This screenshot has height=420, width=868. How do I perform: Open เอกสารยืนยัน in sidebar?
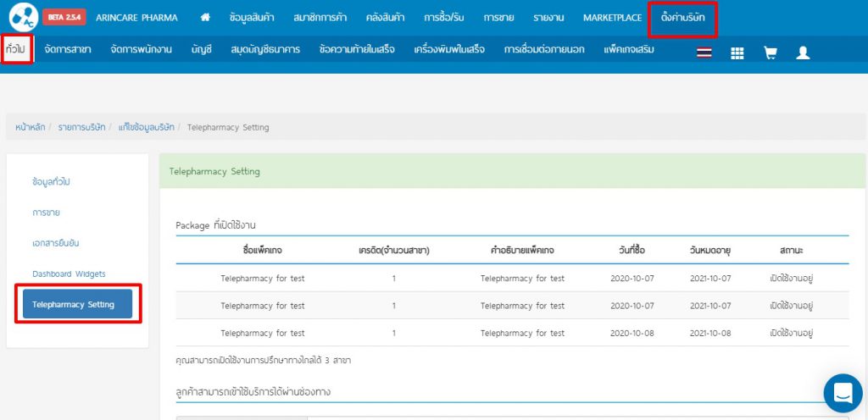[x=55, y=243]
